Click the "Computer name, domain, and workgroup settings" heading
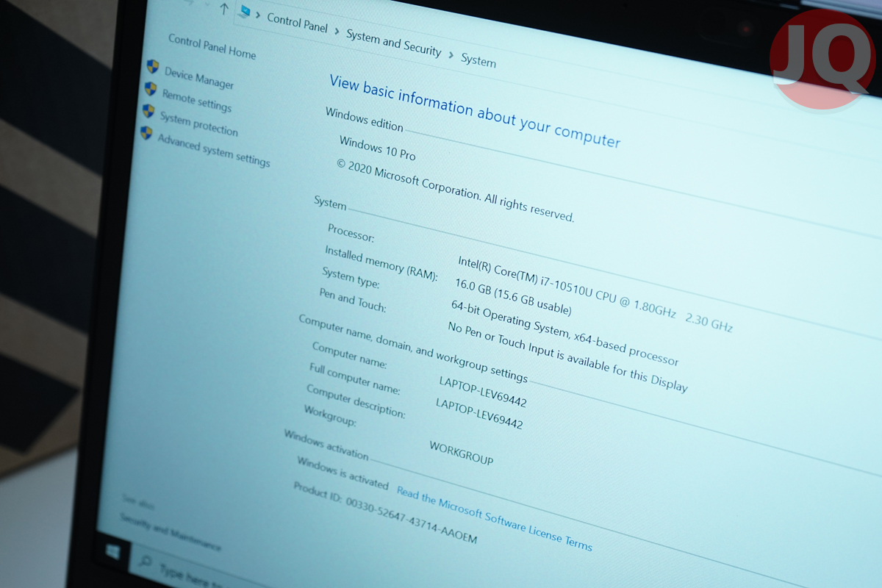 pyautogui.click(x=413, y=348)
